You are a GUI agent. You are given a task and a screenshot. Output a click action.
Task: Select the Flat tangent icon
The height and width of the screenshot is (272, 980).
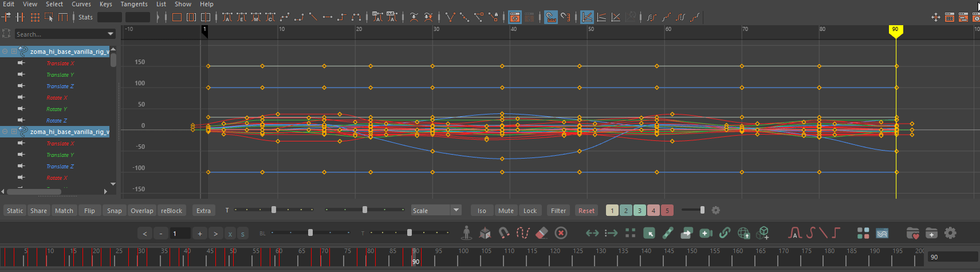328,17
